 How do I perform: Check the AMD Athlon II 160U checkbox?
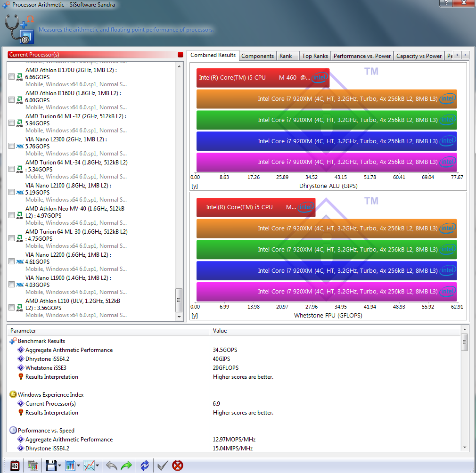point(11,100)
